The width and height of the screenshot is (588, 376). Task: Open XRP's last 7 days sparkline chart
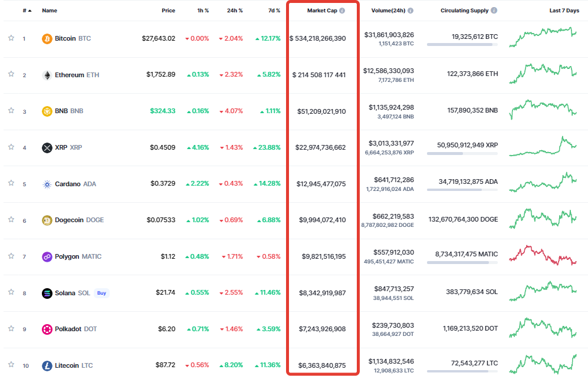tap(543, 147)
